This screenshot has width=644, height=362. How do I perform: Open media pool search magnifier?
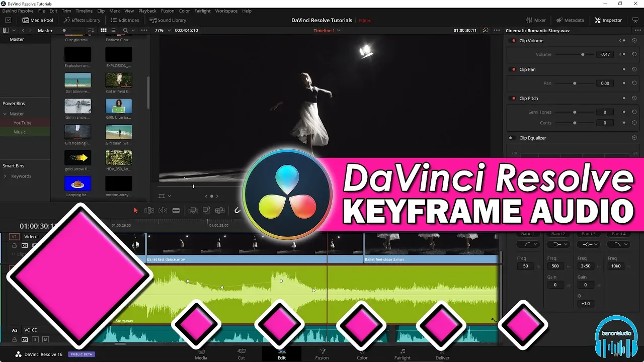125,30
